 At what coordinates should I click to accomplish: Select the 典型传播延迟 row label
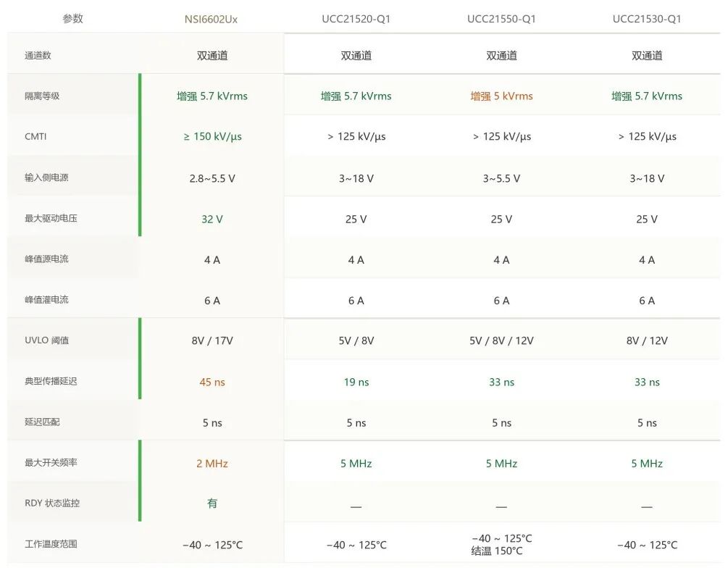(x=51, y=381)
